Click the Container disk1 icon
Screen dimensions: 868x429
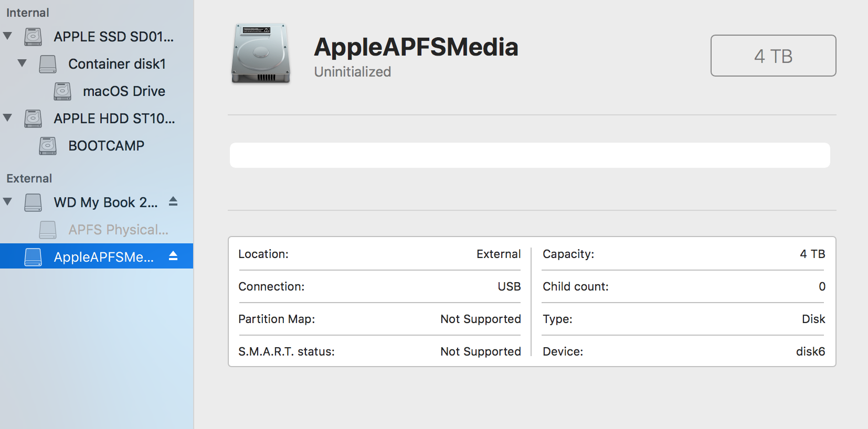click(48, 64)
